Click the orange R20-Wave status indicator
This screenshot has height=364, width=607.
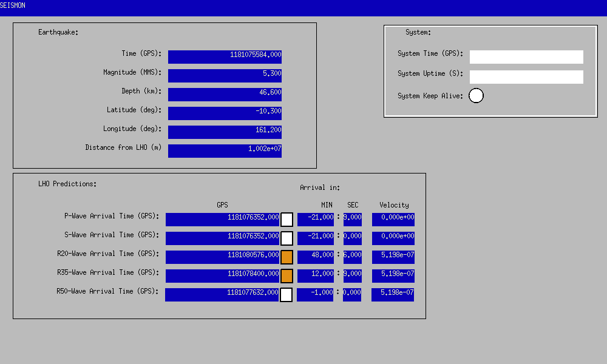point(287,257)
